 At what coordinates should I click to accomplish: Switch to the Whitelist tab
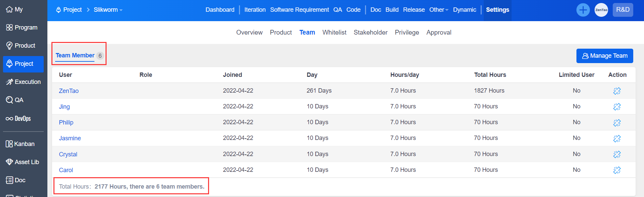(x=334, y=33)
